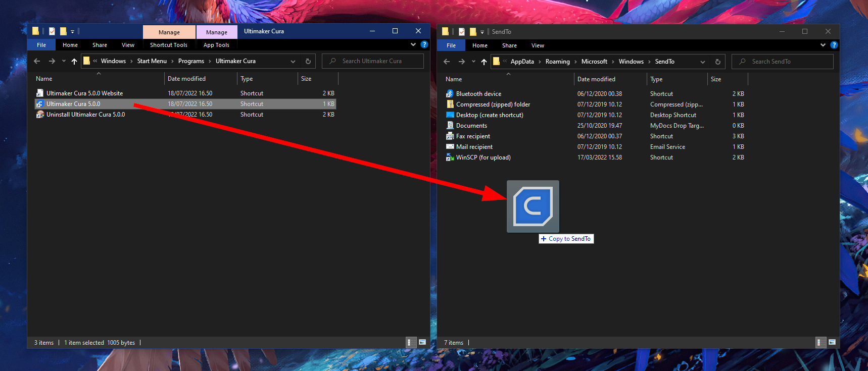Image resolution: width=868 pixels, height=371 pixels.
Task: Click AppData in the SendTo address path
Action: tap(522, 62)
